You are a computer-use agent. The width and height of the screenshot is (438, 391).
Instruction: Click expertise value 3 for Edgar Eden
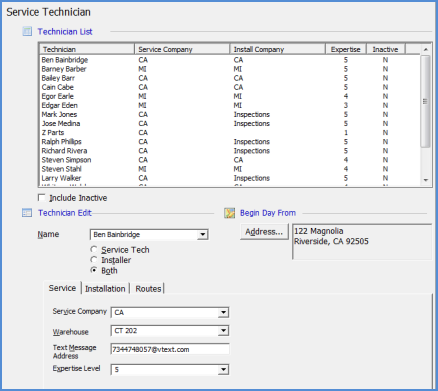coord(346,105)
